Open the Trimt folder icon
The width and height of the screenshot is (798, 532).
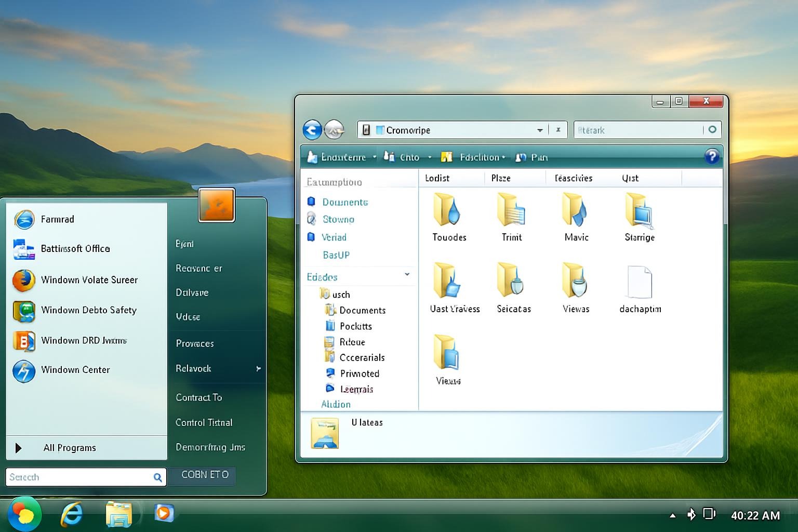511,210
